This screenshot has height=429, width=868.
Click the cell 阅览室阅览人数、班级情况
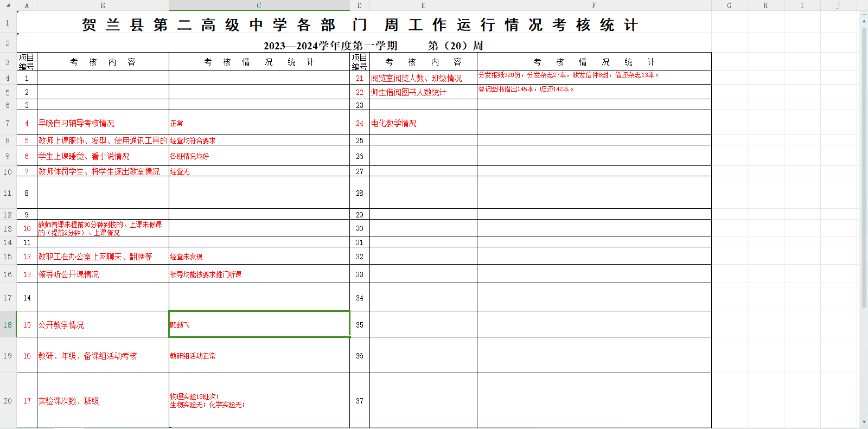(x=423, y=78)
